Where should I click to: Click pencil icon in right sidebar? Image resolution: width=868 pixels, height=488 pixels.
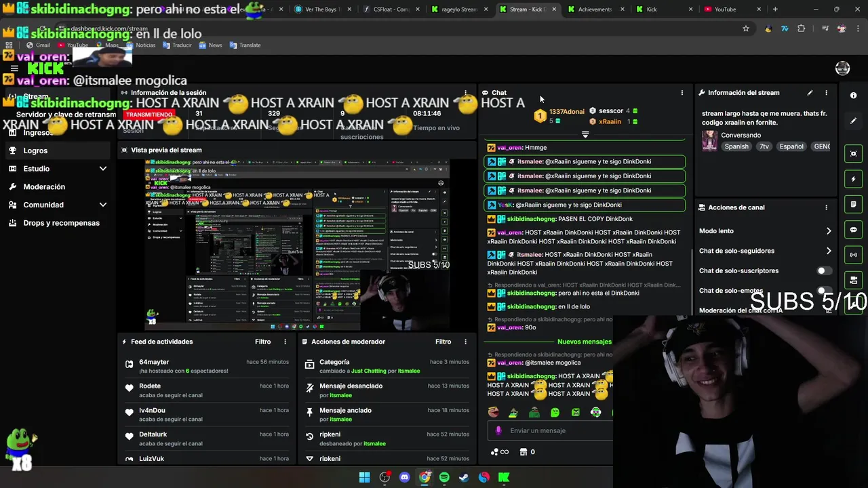[x=854, y=121]
